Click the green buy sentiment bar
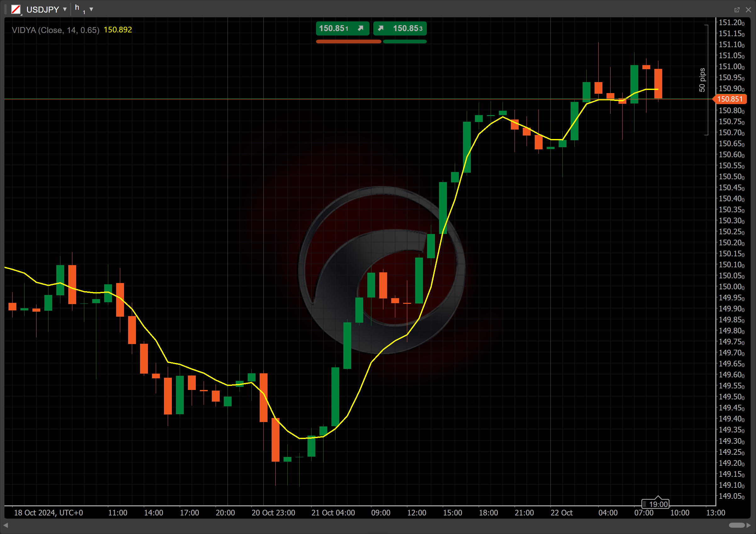This screenshot has height=534, width=756. [x=405, y=42]
